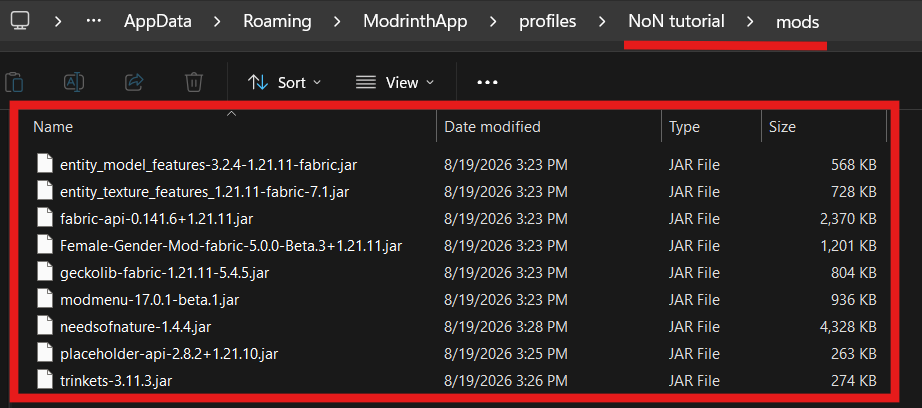Click the ellipsis in the breadcrumb path
The image size is (922, 408).
point(93,22)
